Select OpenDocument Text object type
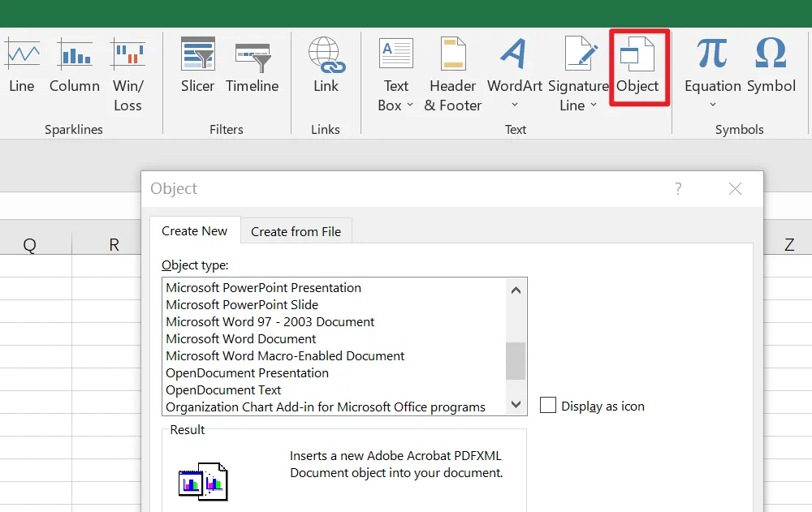Viewport: 812px width, 512px height. tap(223, 390)
